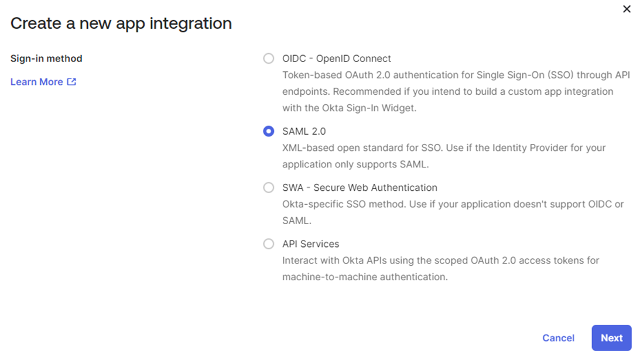This screenshot has width=640, height=364.
Task: Select the OIDC - OpenID Connect radio button
Action: pos(268,58)
